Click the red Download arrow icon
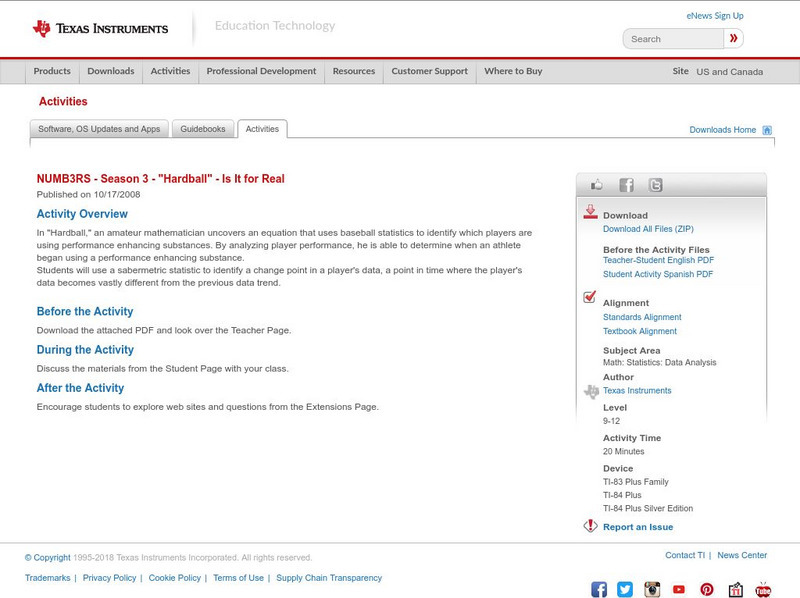The height and width of the screenshot is (598, 800). coord(590,211)
